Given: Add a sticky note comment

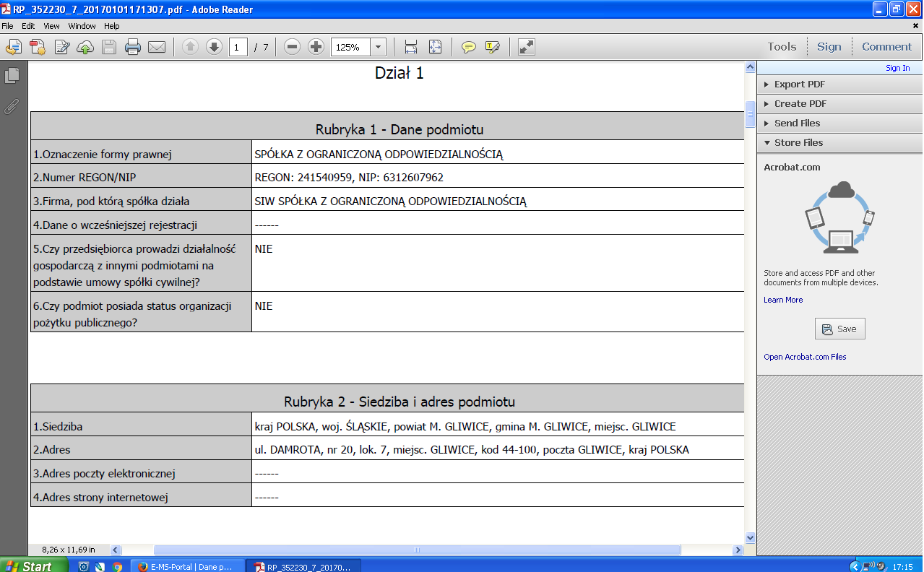Looking at the screenshot, I should tap(469, 48).
